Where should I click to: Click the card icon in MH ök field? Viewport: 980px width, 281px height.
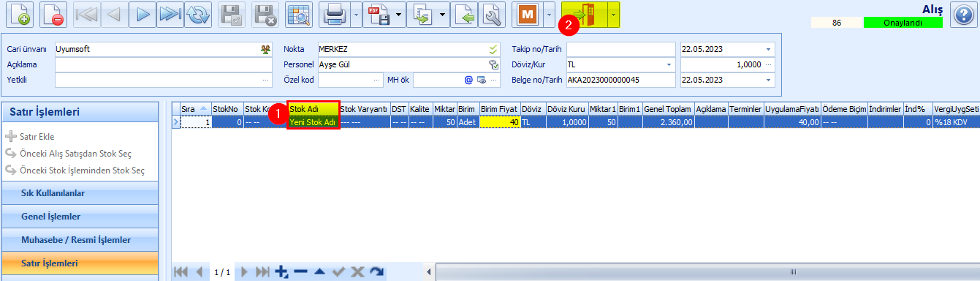(x=482, y=80)
